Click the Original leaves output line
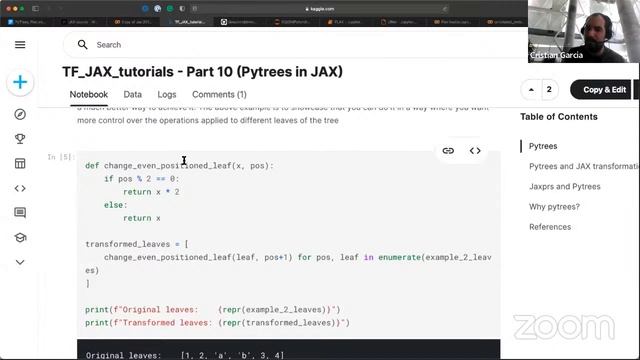640x360 pixels. tap(184, 355)
